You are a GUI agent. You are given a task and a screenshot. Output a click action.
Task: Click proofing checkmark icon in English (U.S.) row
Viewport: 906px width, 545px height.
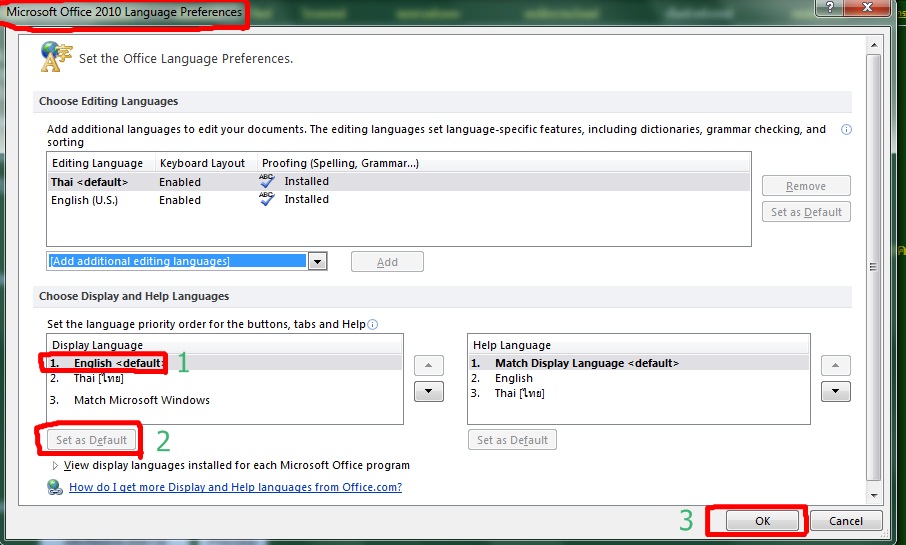pyautogui.click(x=266, y=199)
